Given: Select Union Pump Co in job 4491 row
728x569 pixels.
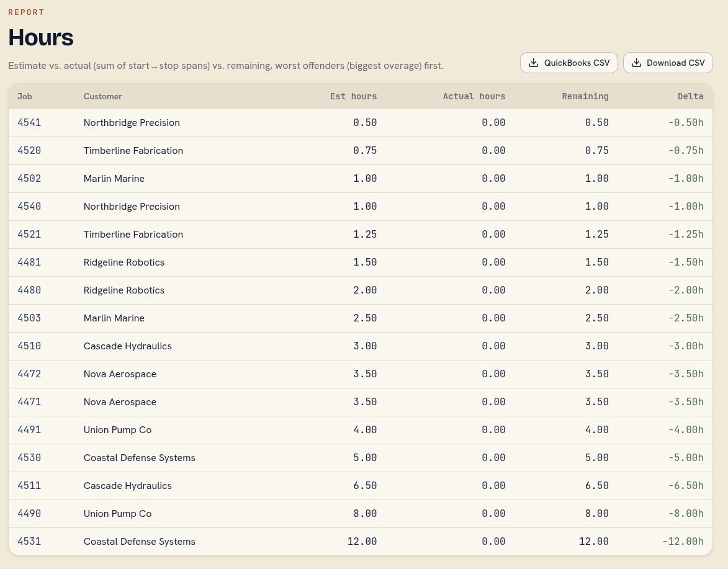Looking at the screenshot, I should pos(117,430).
